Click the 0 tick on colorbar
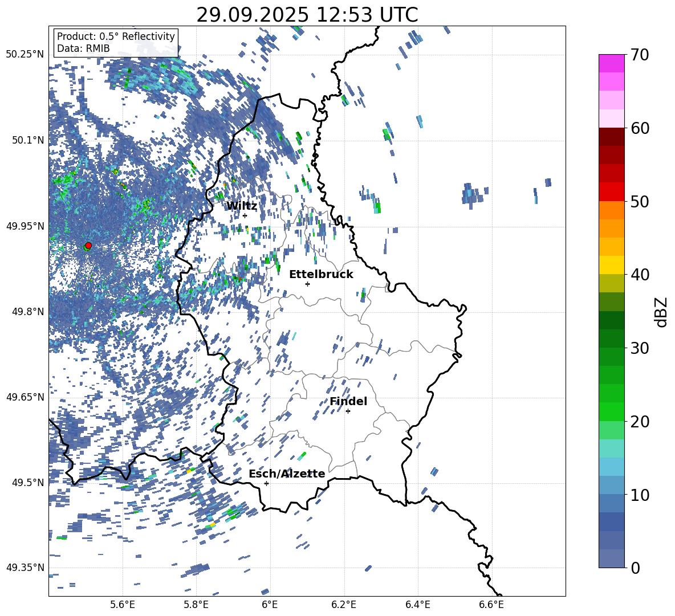 (635, 568)
